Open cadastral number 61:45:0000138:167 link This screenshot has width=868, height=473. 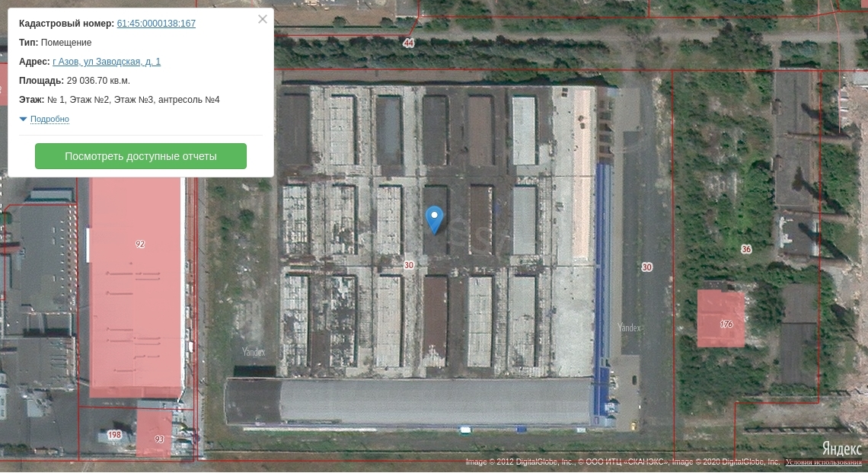(156, 24)
